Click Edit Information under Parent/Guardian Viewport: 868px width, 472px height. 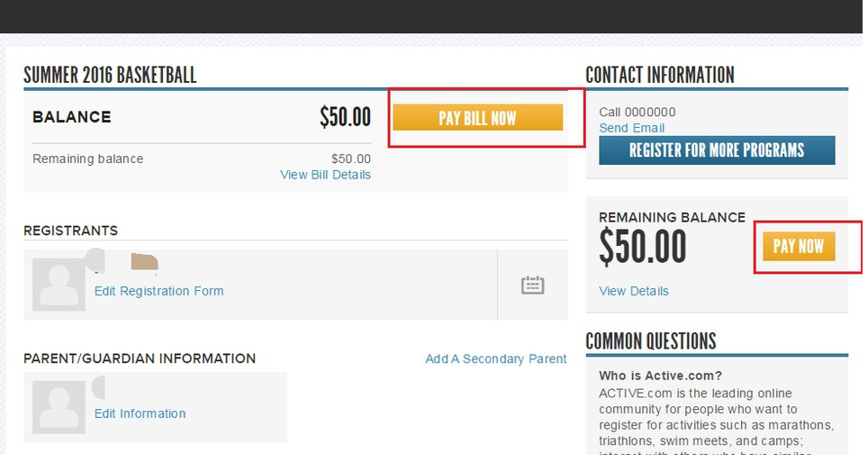[140, 413]
